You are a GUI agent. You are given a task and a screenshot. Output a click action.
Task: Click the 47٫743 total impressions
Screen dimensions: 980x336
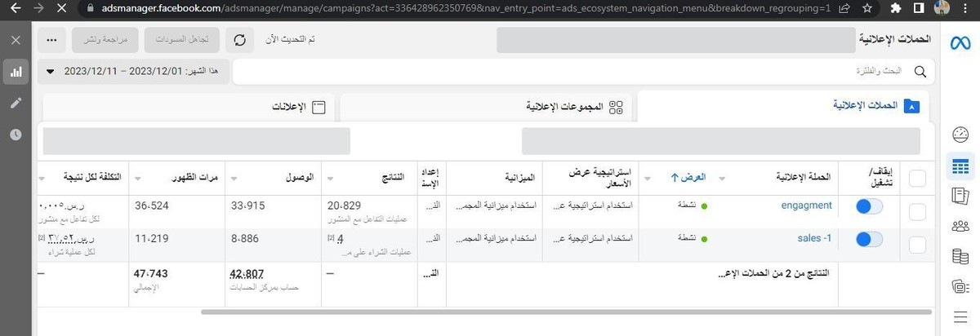coord(151,274)
